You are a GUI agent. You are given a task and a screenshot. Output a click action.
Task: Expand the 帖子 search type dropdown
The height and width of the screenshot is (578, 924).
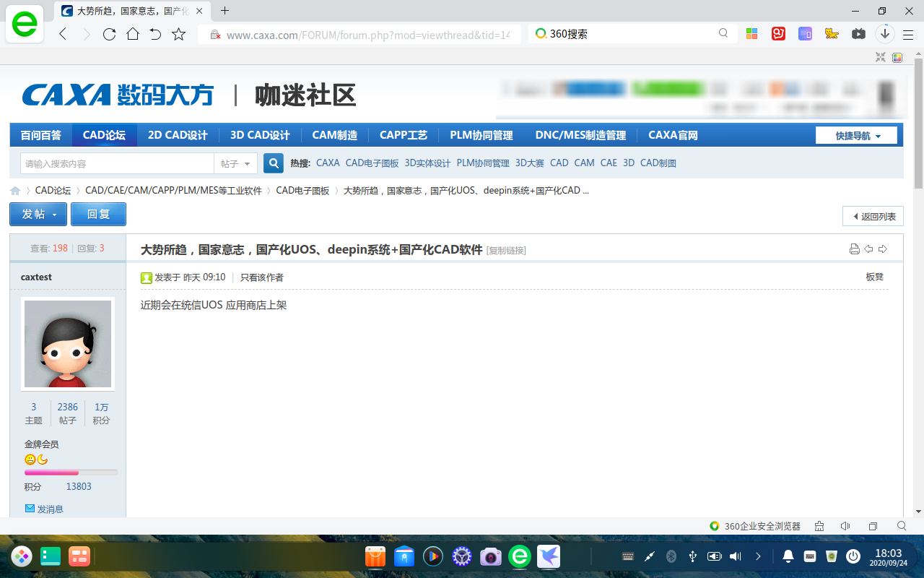click(235, 163)
